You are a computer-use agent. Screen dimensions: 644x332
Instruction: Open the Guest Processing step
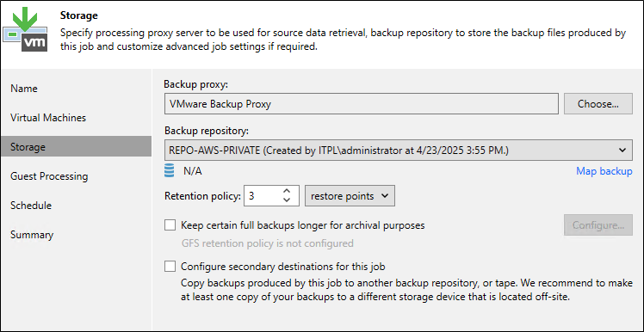(49, 176)
